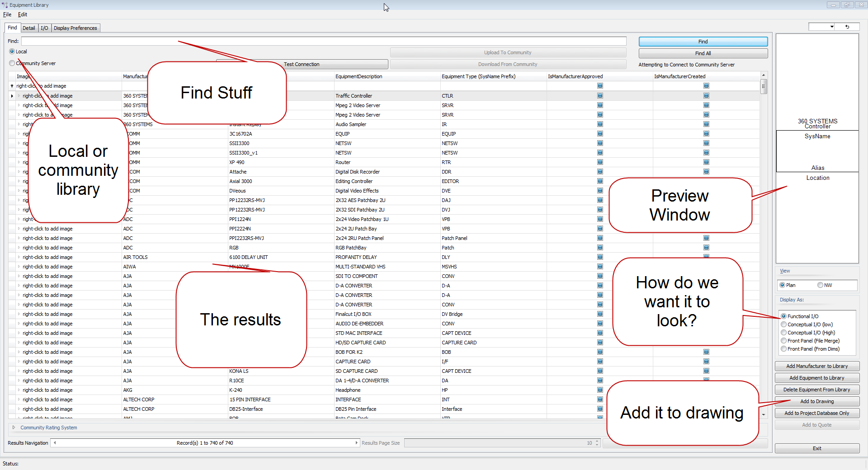Choose Functional I/O display option
868x470 pixels.
784,316
